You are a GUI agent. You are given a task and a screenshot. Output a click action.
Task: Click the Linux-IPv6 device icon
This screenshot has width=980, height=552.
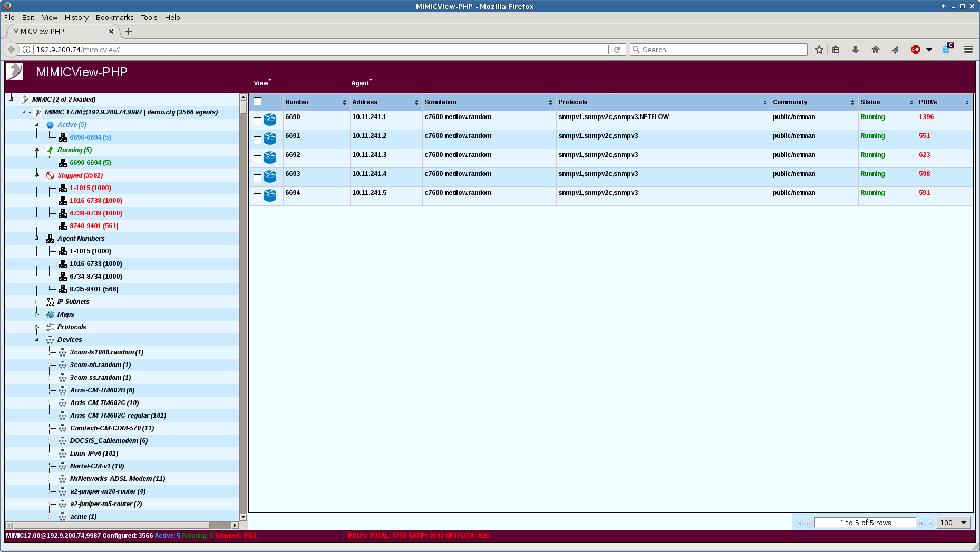(x=63, y=454)
